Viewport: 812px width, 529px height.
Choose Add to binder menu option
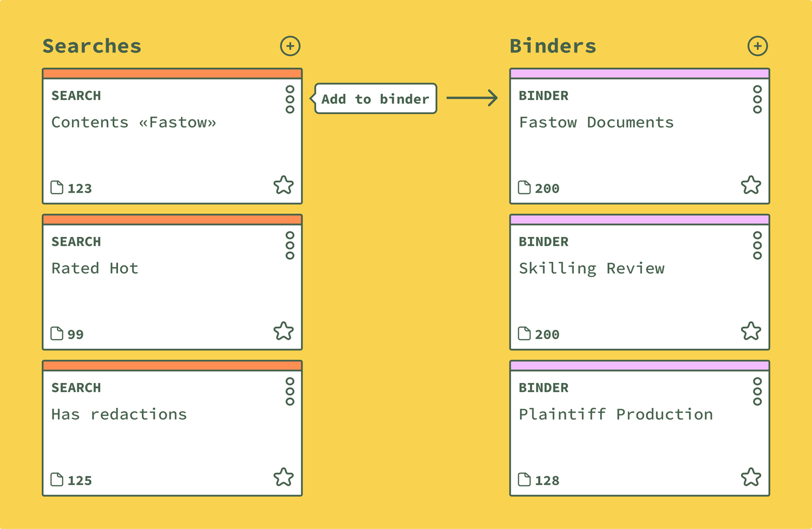[x=375, y=98]
